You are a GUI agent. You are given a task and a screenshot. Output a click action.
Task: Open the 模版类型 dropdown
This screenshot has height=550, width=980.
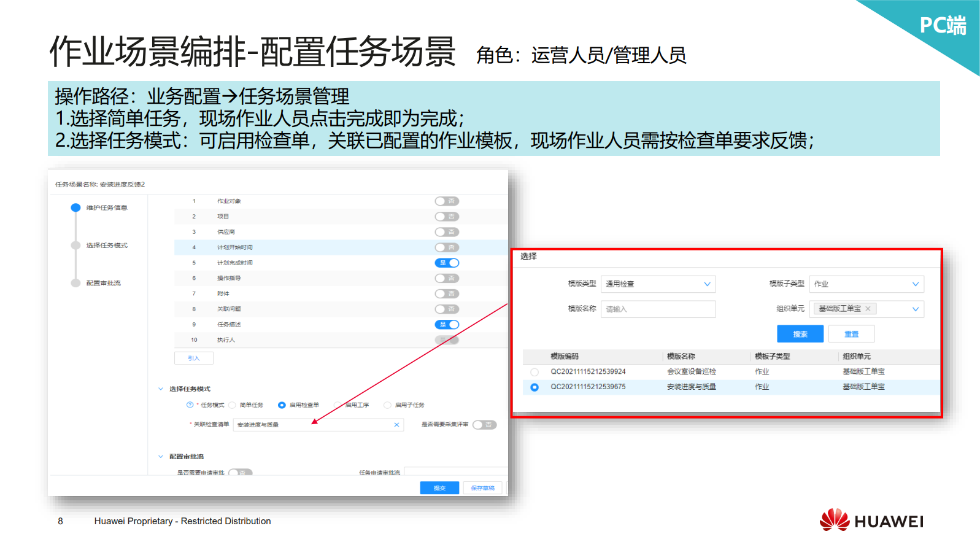658,284
